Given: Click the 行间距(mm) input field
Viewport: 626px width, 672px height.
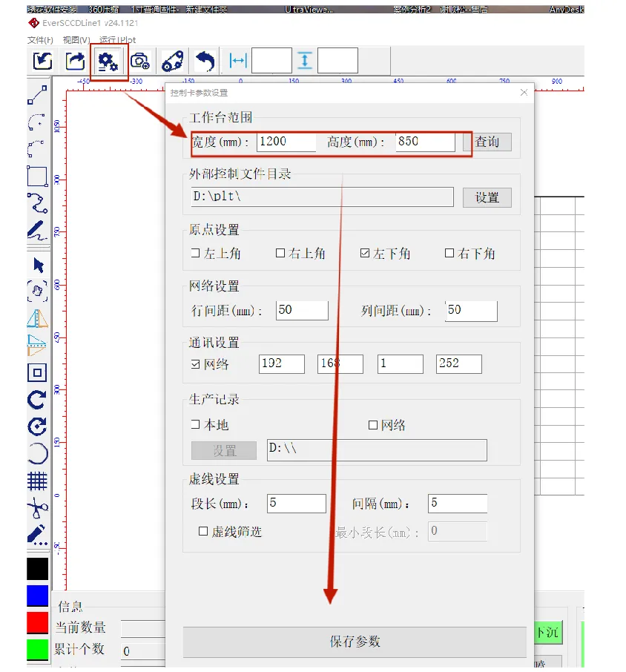Looking at the screenshot, I should click(302, 310).
